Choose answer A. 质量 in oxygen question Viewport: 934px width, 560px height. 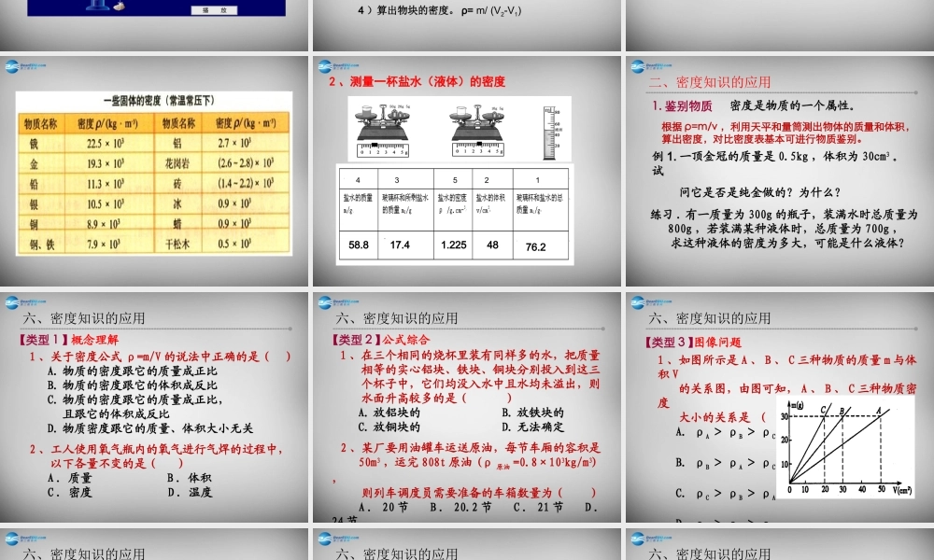[70, 478]
